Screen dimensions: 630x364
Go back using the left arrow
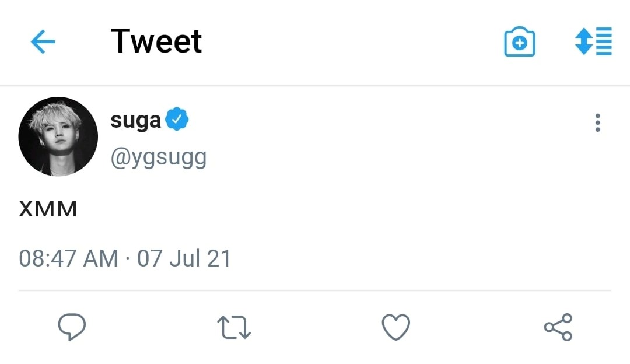pos(43,42)
